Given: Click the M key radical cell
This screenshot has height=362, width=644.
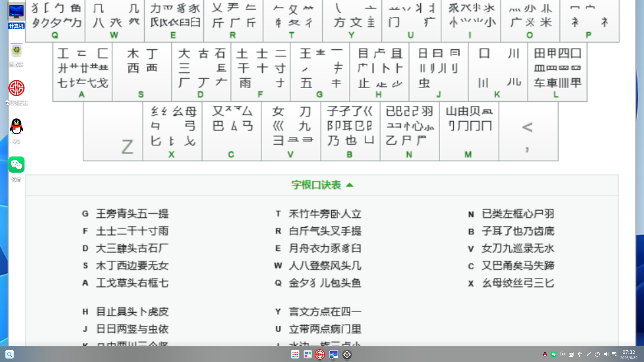Looking at the screenshot, I should tap(469, 131).
